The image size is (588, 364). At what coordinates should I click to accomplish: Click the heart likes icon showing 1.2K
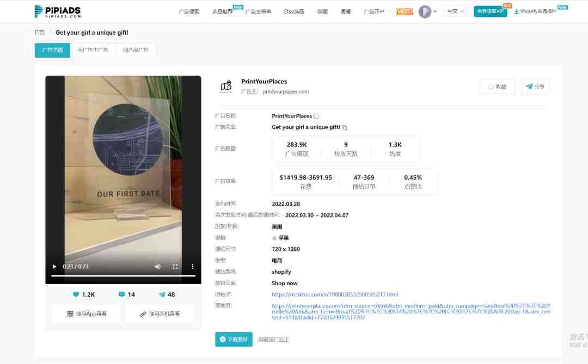(76, 295)
